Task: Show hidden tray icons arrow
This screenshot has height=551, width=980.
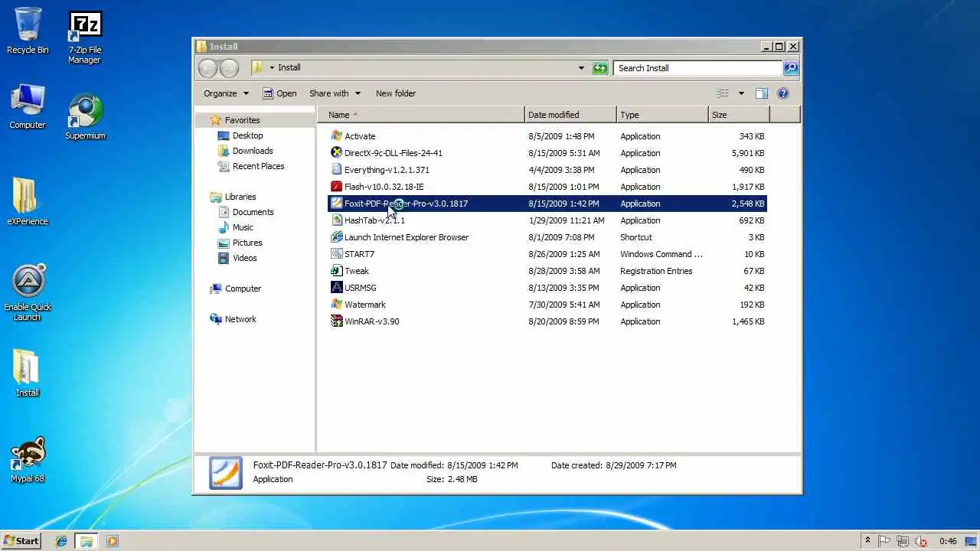Action: click(867, 541)
